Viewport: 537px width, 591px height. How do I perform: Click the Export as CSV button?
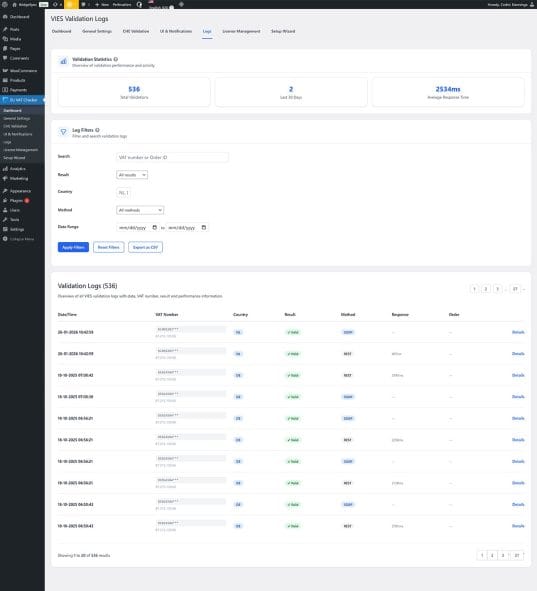click(145, 247)
